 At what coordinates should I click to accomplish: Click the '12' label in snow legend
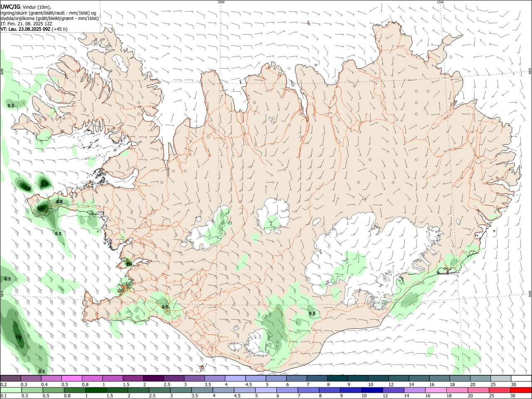tap(391, 385)
